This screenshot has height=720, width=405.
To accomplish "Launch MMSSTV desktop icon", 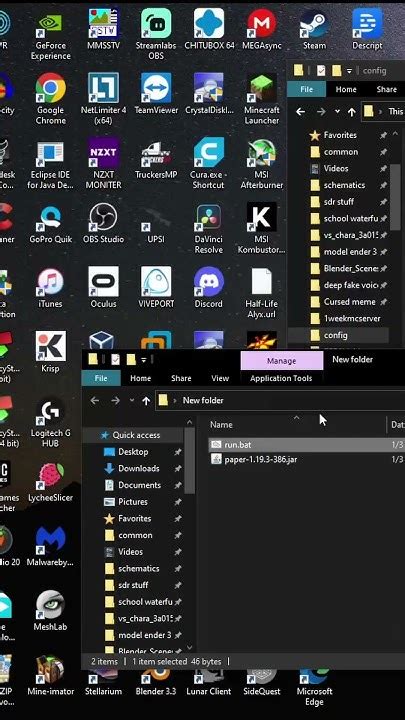I will [x=103, y=30].
